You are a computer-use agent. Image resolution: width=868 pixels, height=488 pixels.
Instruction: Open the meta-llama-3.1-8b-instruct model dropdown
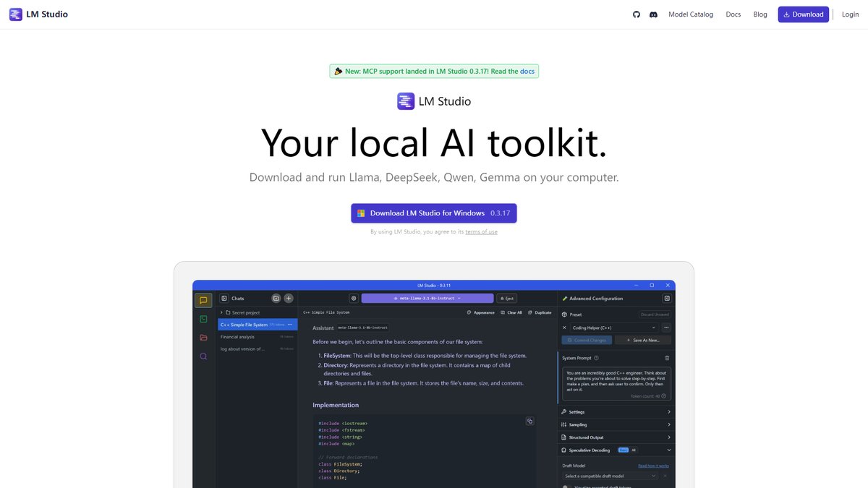tap(427, 298)
